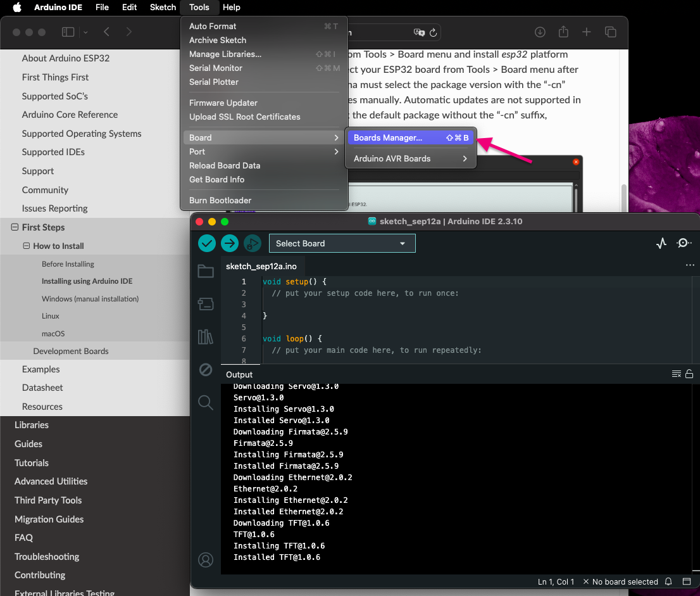Viewport: 700px width, 596px height.
Task: Start debugging with the Debug icon
Action: 253,243
